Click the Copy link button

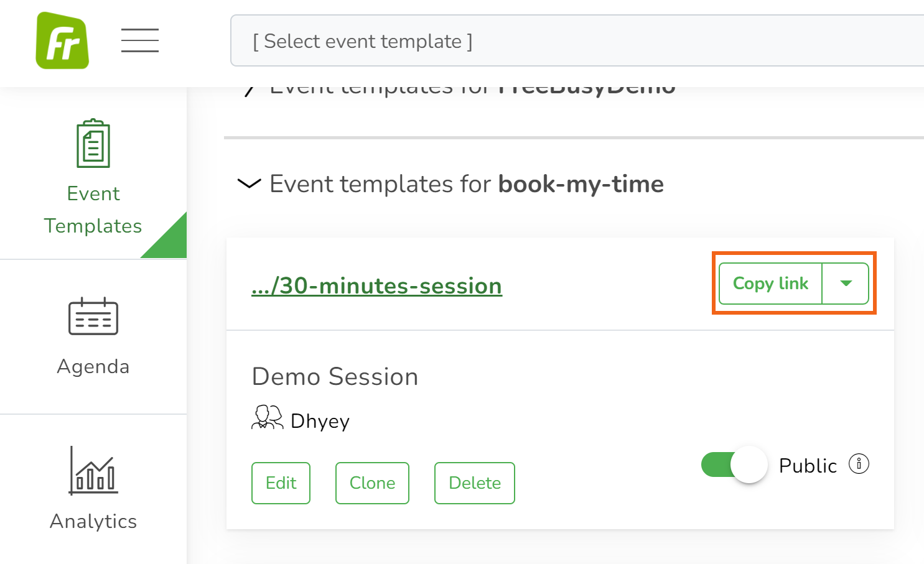tap(770, 284)
